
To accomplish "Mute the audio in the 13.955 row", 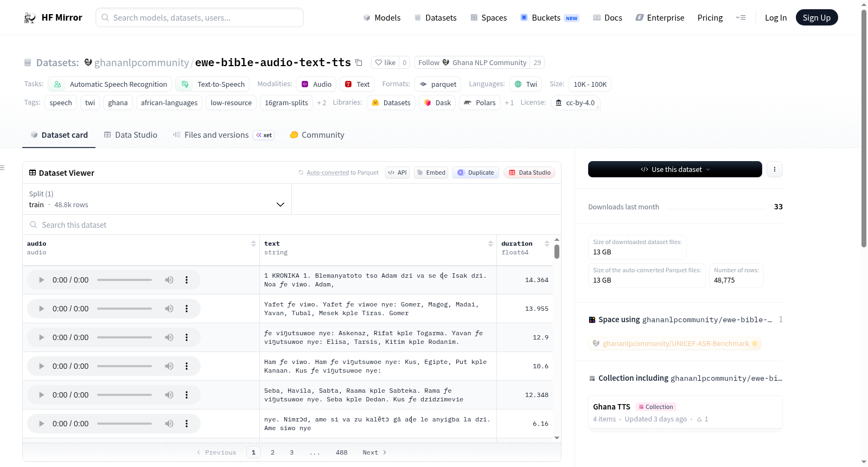I will point(169,309).
